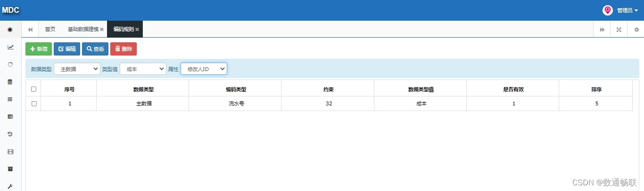Click the three-bar list sidebar icon

[x=10, y=99]
